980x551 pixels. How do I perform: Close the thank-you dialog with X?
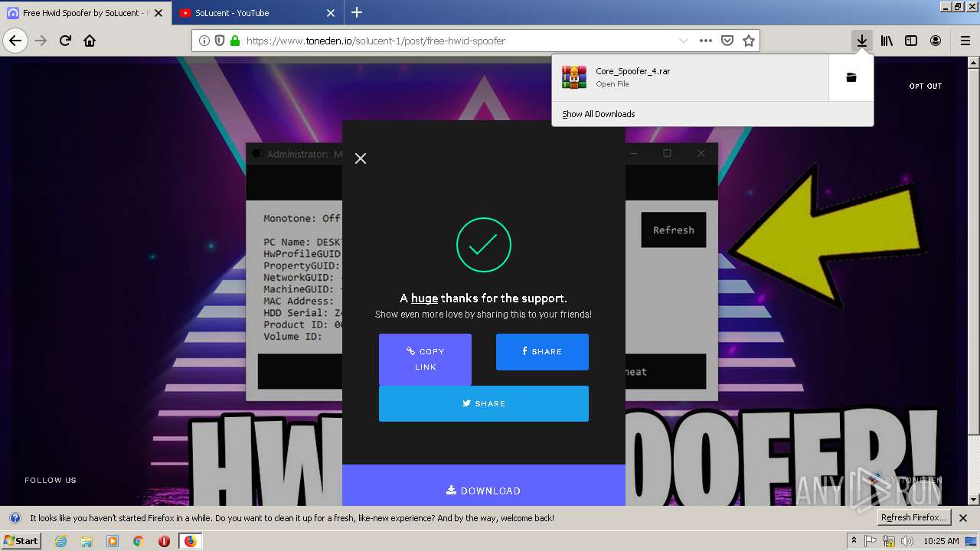[x=361, y=158]
